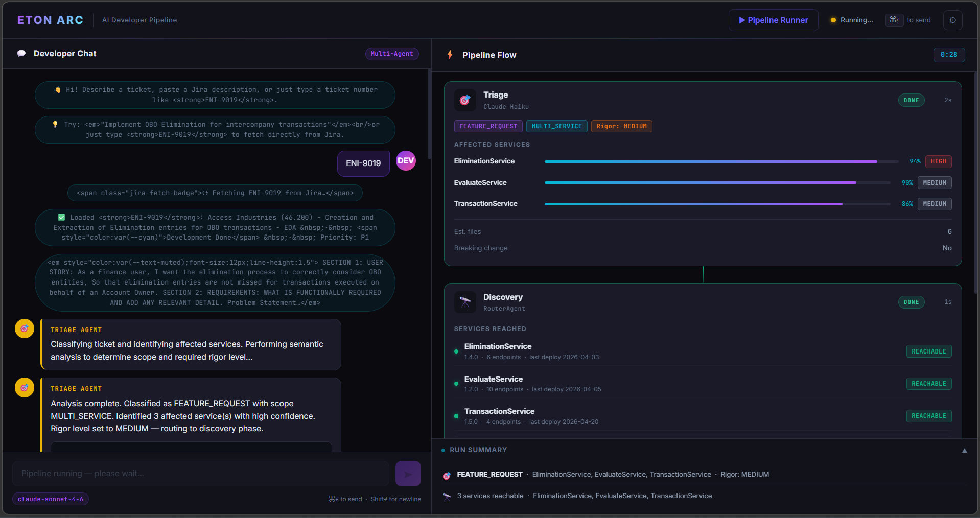Click the EvaluateService confidence bar
Image resolution: width=980 pixels, height=518 pixels.
pyautogui.click(x=717, y=183)
